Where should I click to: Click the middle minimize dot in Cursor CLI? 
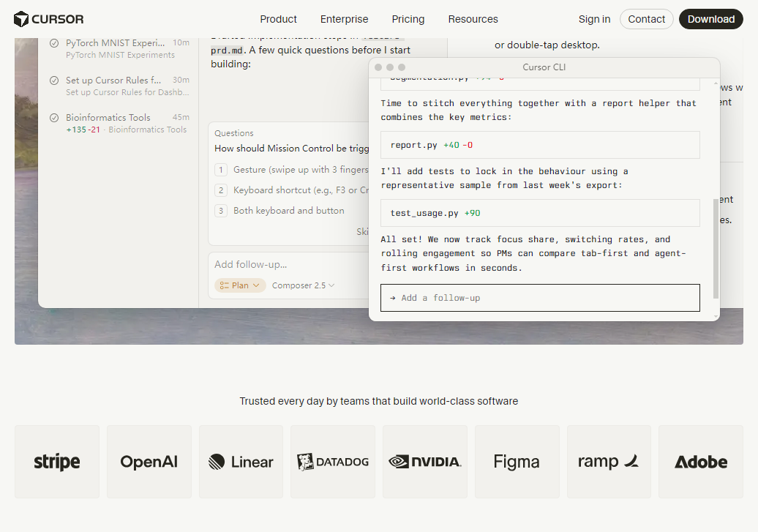point(390,67)
